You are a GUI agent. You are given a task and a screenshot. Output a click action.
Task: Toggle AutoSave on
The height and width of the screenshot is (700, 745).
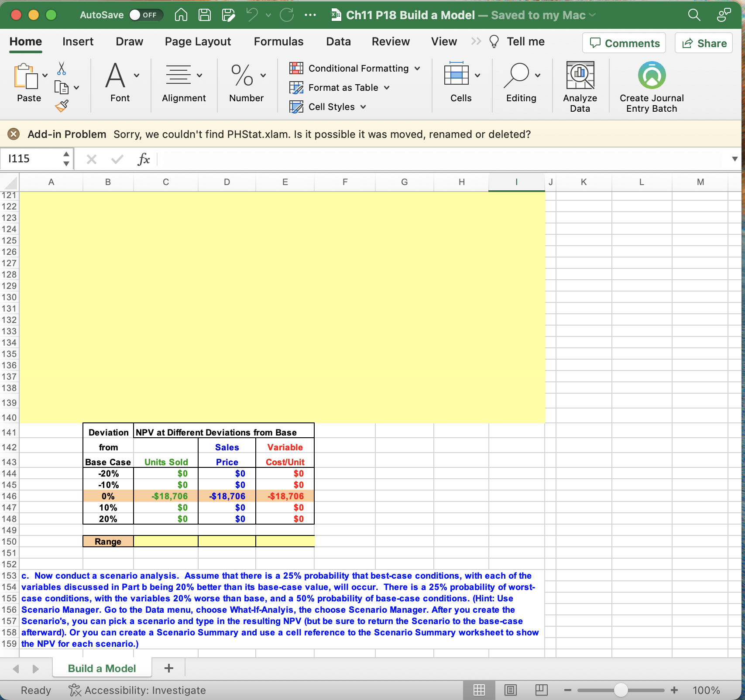point(145,14)
